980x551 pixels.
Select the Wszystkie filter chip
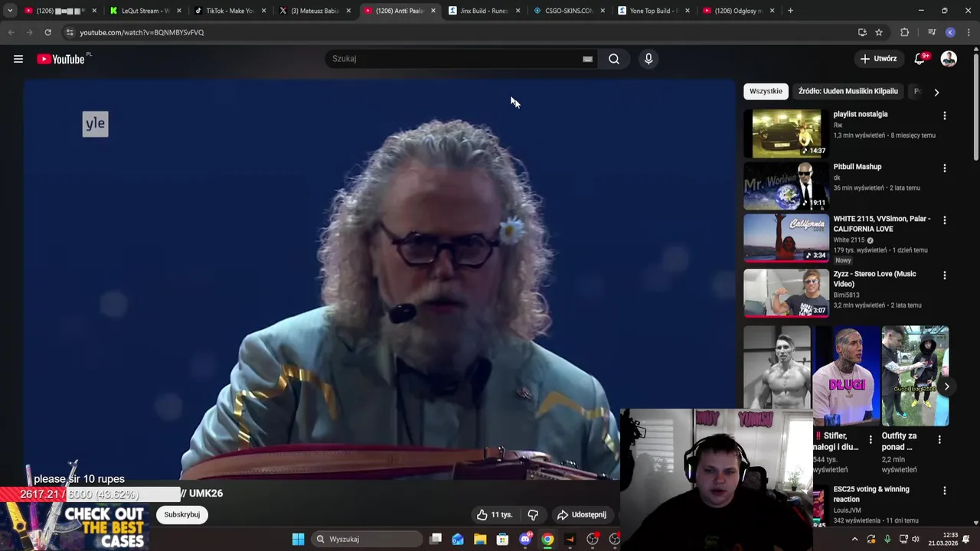pyautogui.click(x=766, y=91)
